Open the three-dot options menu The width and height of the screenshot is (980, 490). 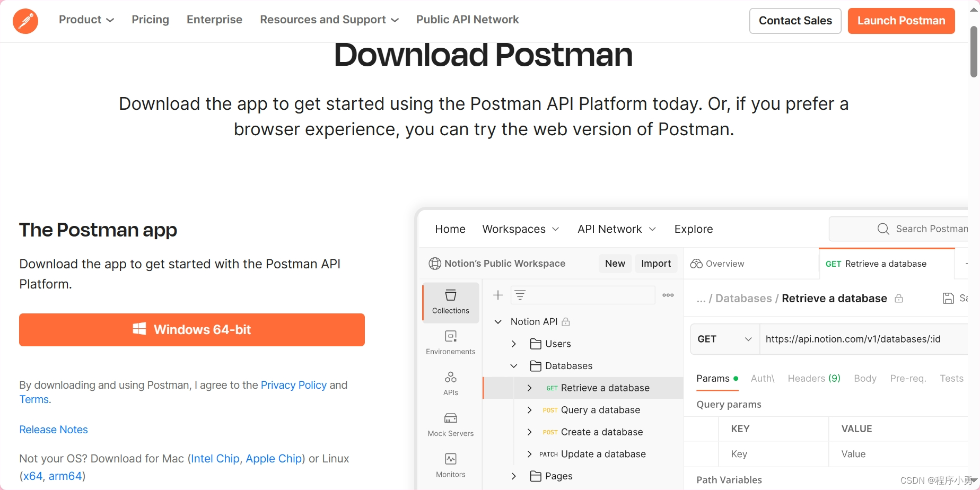coord(668,295)
